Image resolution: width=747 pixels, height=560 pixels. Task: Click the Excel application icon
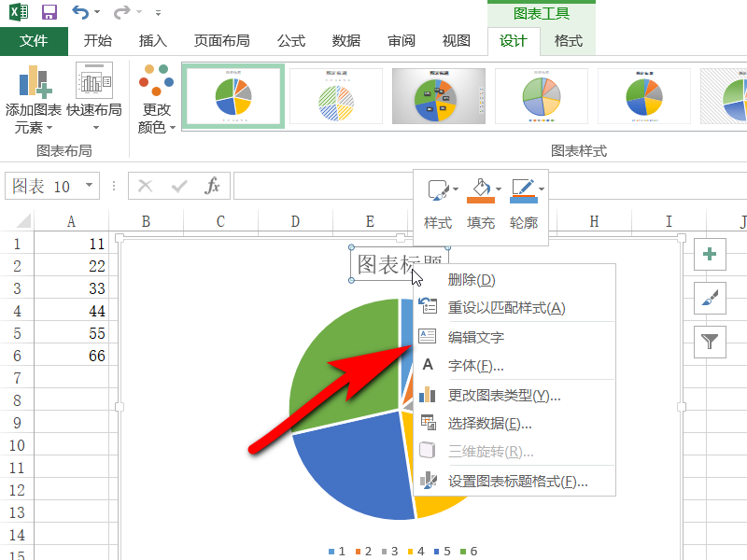19,12
